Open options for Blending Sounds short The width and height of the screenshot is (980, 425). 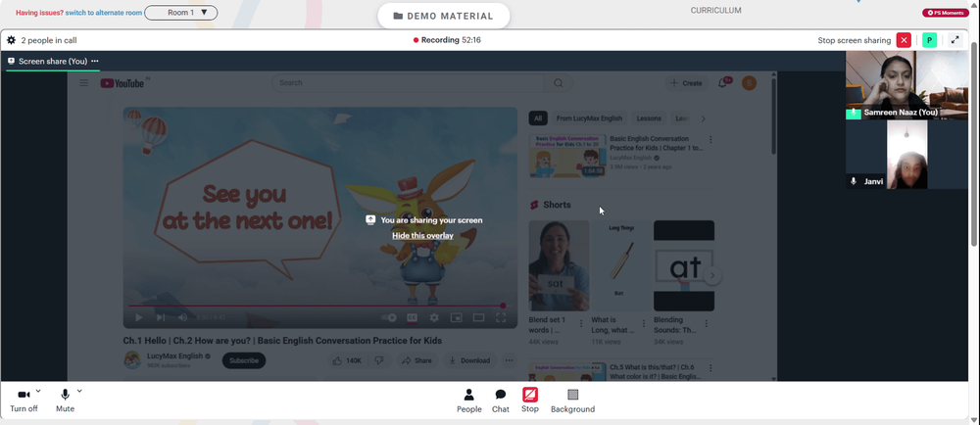pos(707,324)
